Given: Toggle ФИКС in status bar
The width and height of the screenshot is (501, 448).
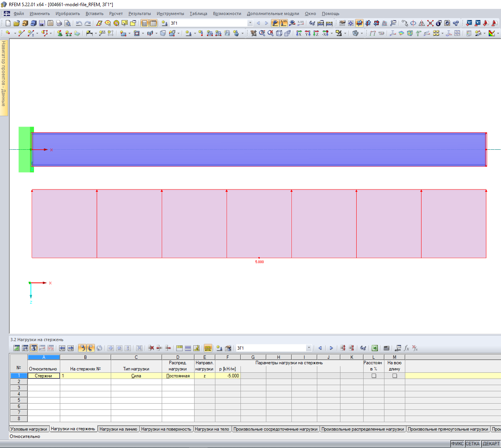Looking at the screenshot, I should coord(457,444).
